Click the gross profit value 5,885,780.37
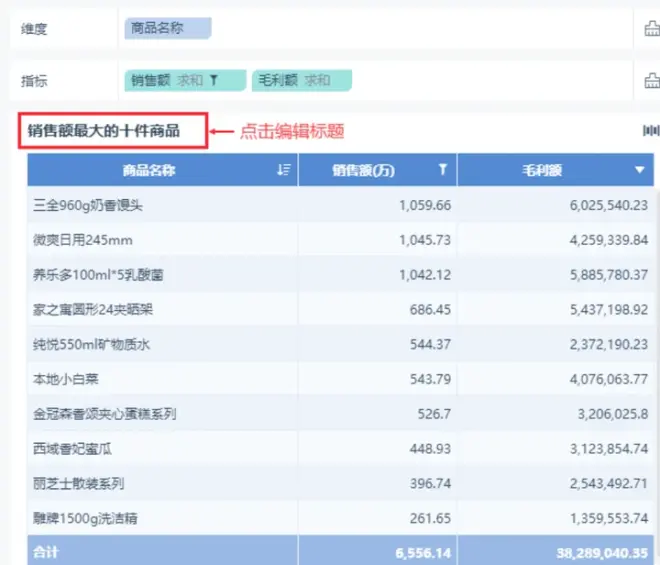 609,275
